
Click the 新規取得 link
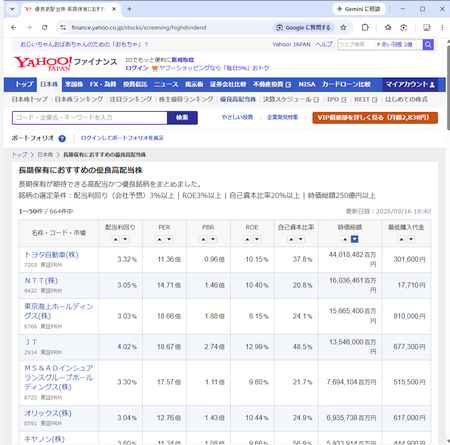point(183,60)
